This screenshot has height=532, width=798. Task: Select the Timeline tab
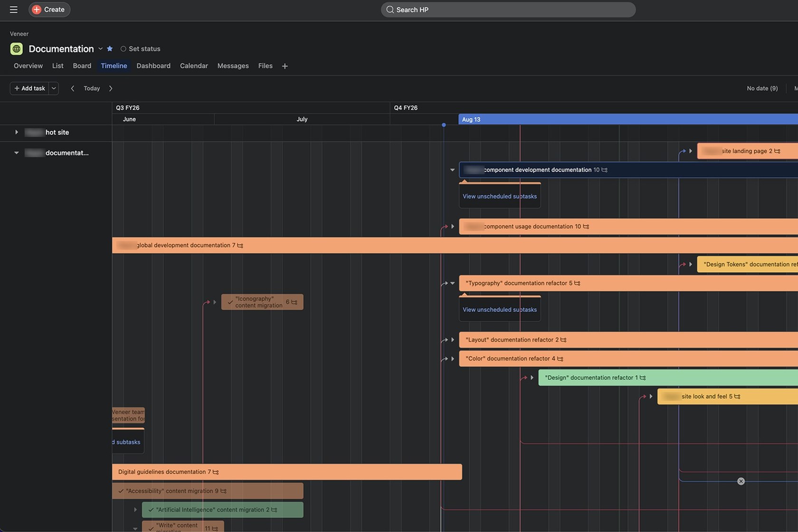coord(114,66)
